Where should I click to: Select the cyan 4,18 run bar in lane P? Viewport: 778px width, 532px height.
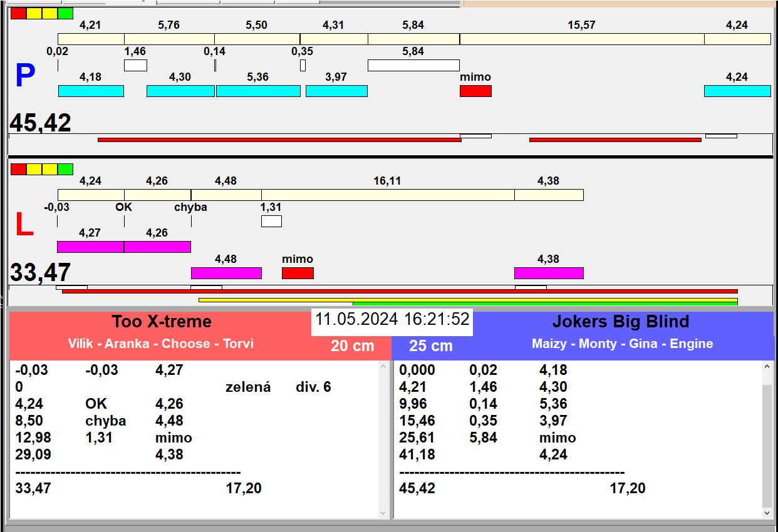point(91,91)
